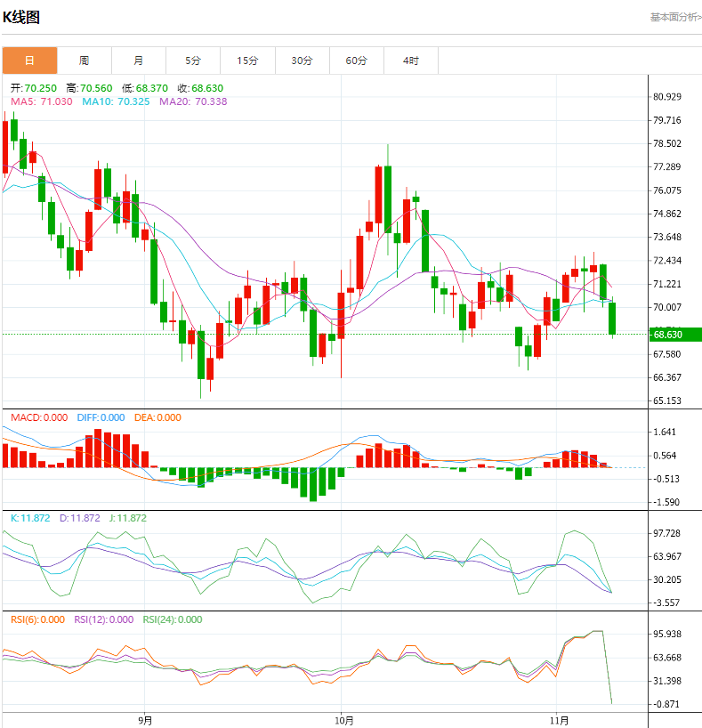Click the 77.289 price axis label
The image size is (702, 728).
(x=667, y=166)
